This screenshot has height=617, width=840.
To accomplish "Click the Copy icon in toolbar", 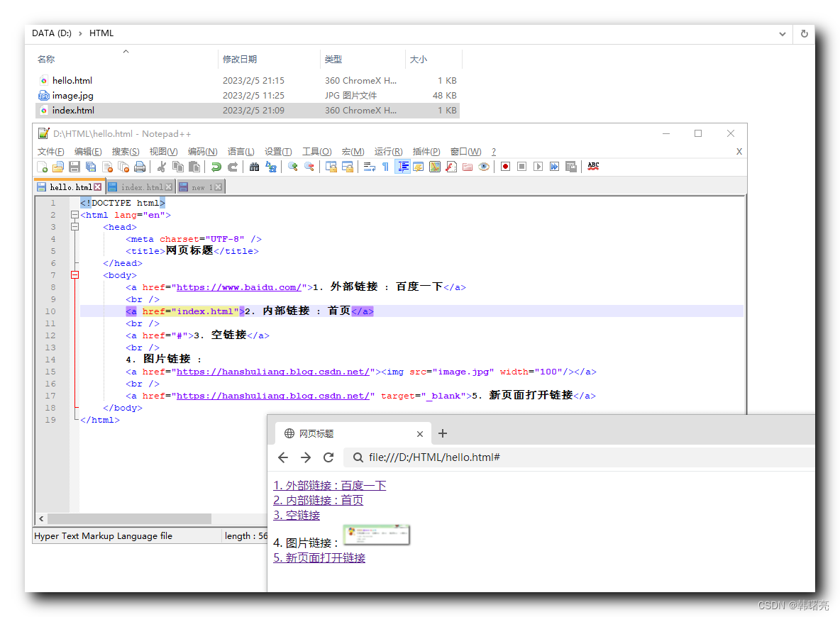I will tap(178, 167).
